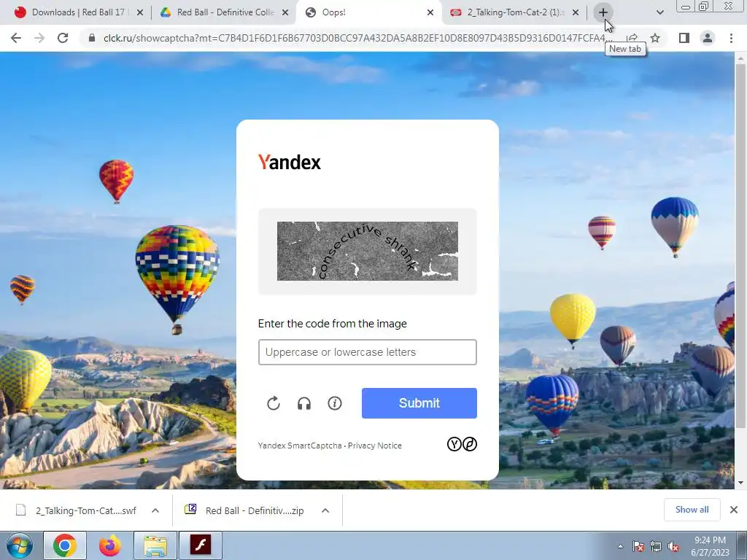
Task: Close the Red Ball - Definitive Collection tab
Action: tap(285, 13)
